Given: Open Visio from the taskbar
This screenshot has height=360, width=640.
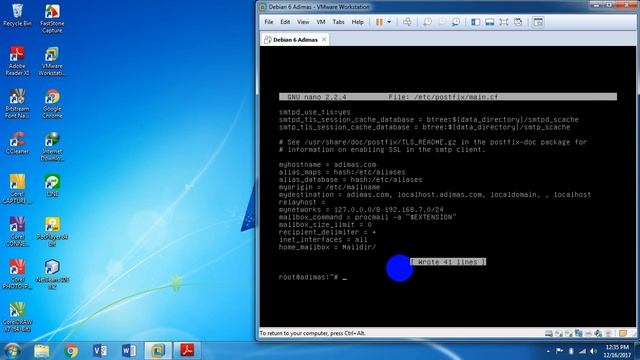Looking at the screenshot, I should click(100, 351).
